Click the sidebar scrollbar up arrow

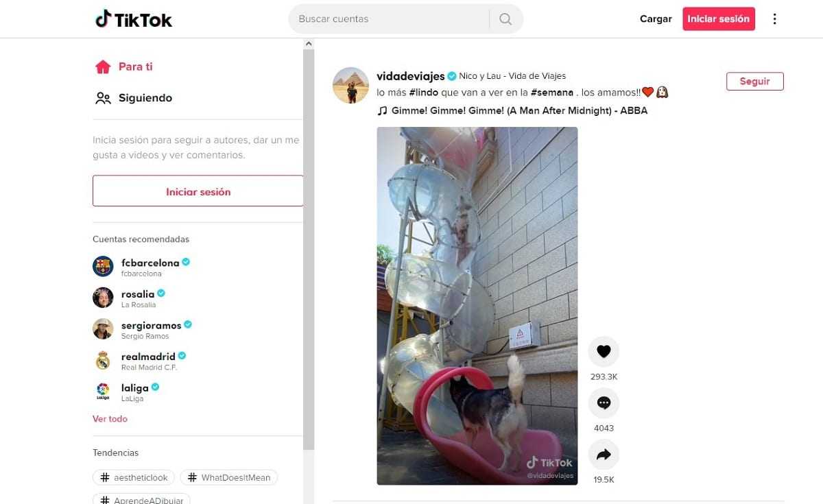point(309,44)
